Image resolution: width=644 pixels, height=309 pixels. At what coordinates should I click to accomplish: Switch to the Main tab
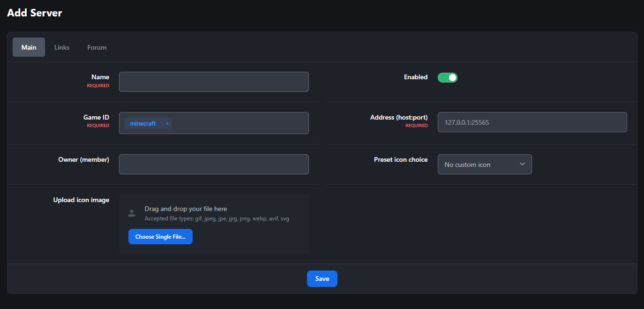click(x=29, y=47)
